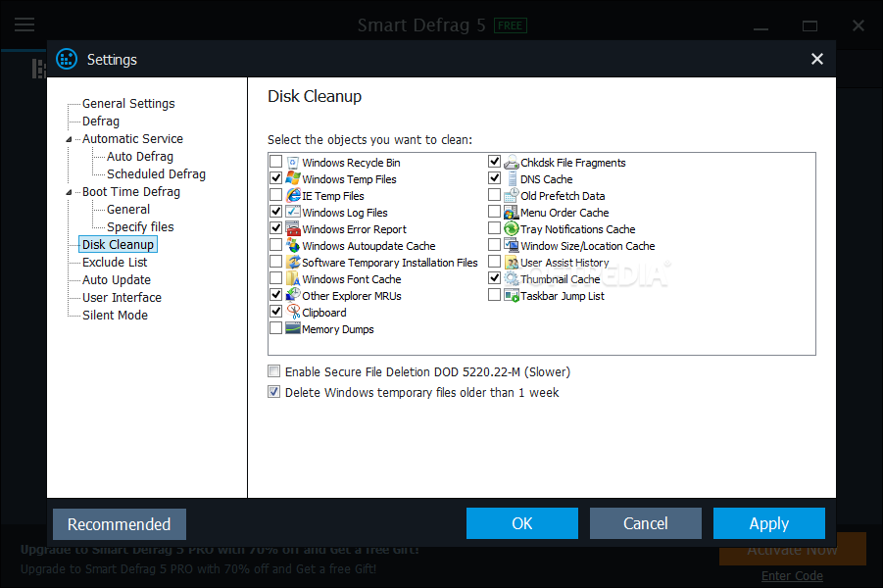Open General Settings in the tree
This screenshot has height=588, width=883.
[128, 104]
